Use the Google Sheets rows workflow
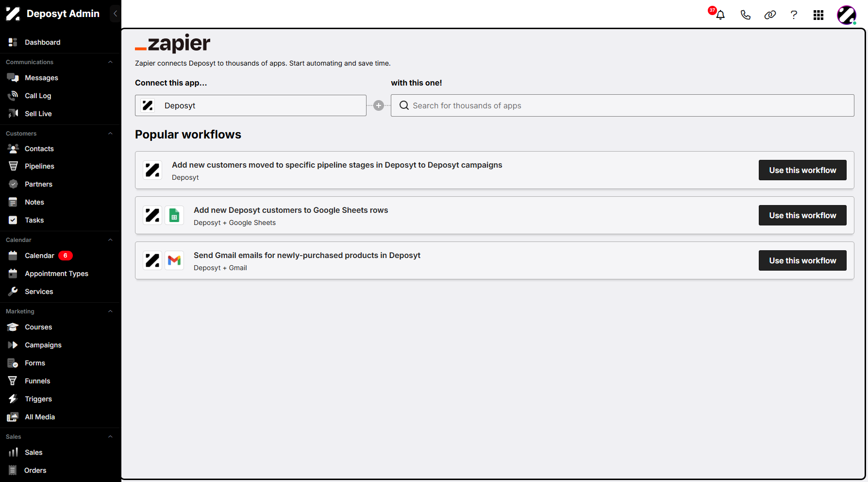This screenshot has width=868, height=482. point(802,215)
